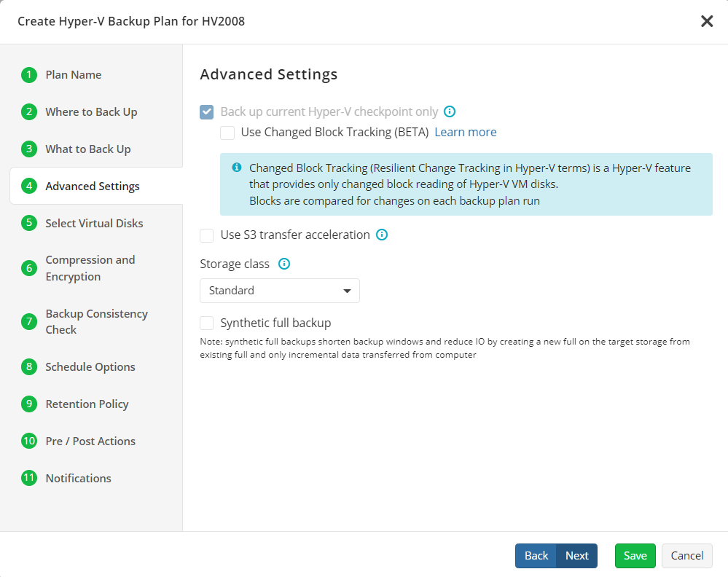Open the Storage class Standard dropdown
Image resolution: width=728 pixels, height=577 pixels.
[x=280, y=291]
